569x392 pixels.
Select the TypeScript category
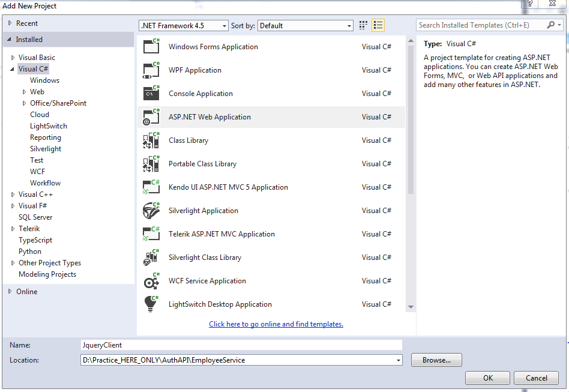click(35, 240)
